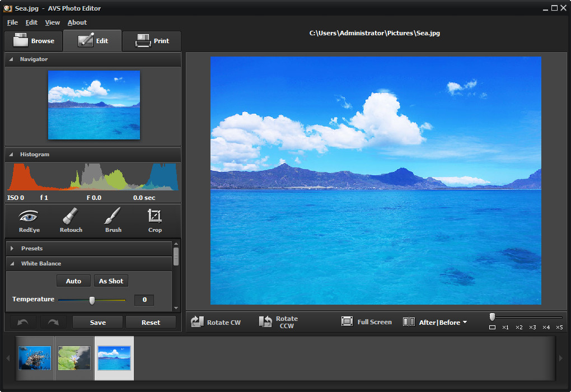Click the Save button
571x392 pixels.
[x=97, y=323]
